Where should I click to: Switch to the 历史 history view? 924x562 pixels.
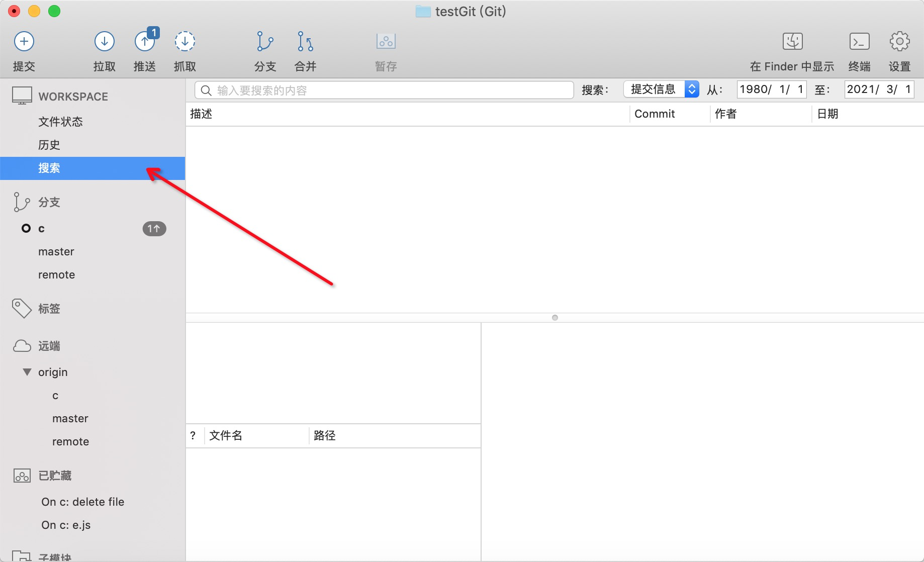pos(49,145)
